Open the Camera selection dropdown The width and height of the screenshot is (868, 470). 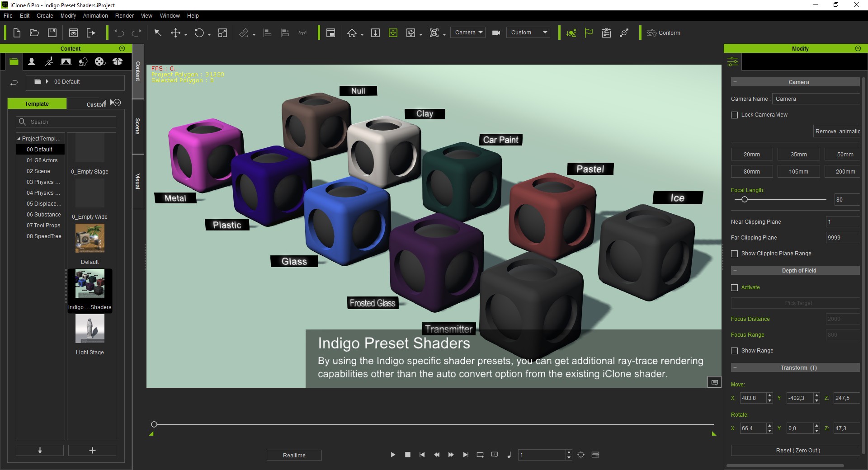468,33
